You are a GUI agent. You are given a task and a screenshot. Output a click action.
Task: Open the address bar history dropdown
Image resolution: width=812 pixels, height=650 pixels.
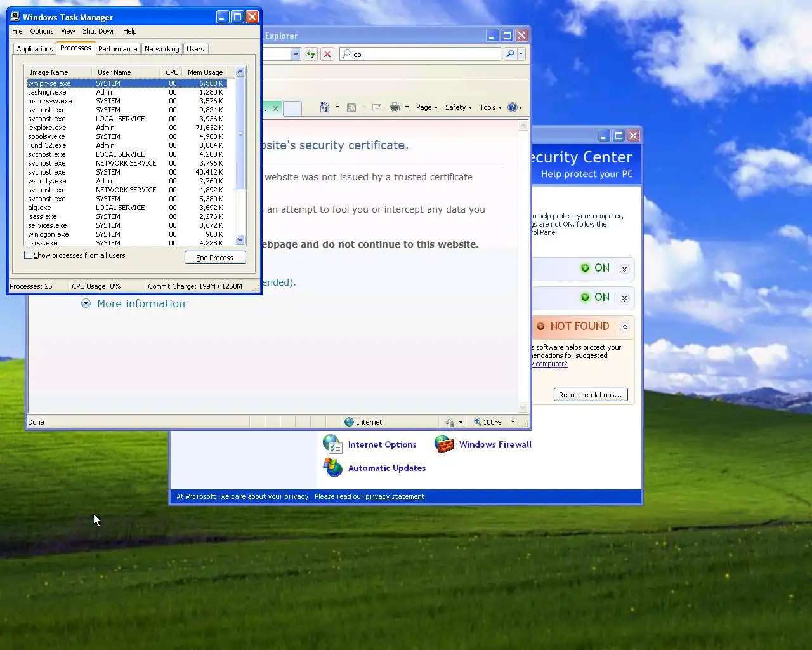tap(296, 54)
